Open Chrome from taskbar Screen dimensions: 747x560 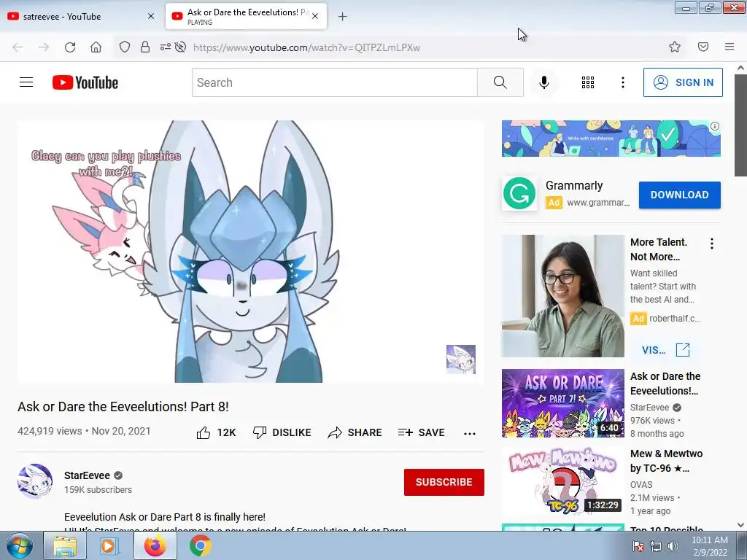tap(200, 545)
